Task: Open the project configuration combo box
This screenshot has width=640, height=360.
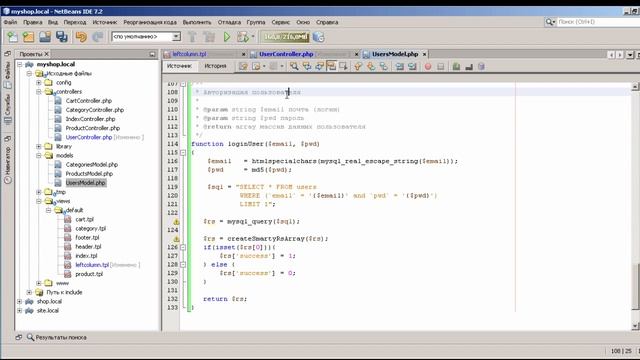Action: click(146, 37)
